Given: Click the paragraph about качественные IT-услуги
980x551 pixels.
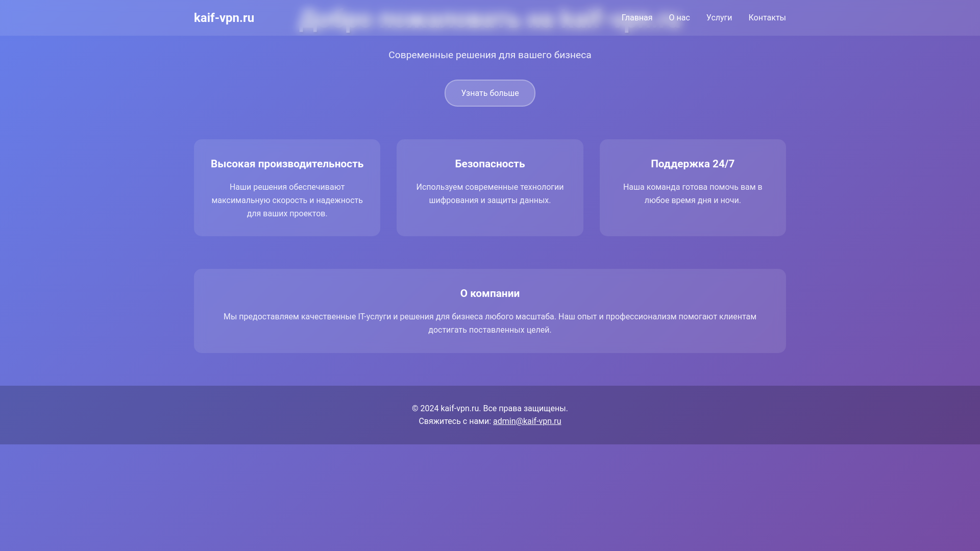Looking at the screenshot, I should [x=489, y=323].
